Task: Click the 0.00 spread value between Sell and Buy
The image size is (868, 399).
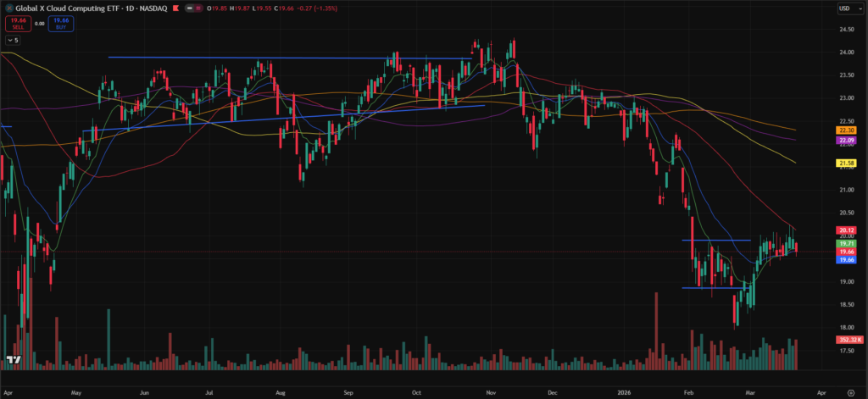Action: coord(38,24)
